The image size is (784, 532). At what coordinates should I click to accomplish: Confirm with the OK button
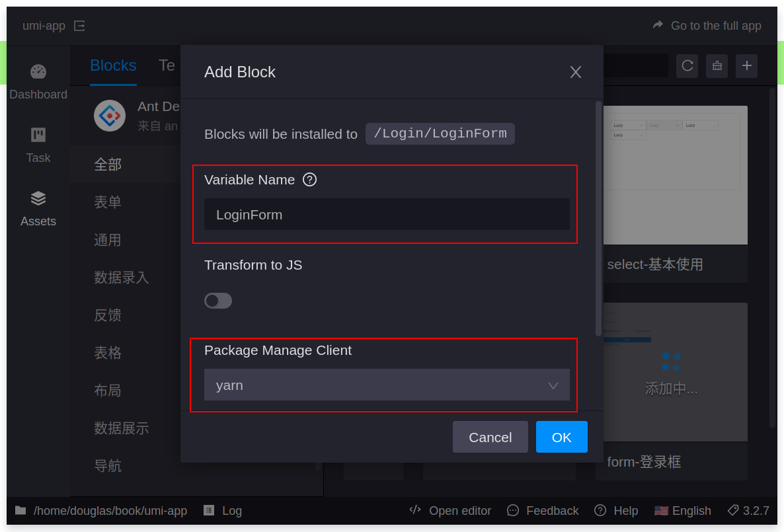click(x=561, y=437)
